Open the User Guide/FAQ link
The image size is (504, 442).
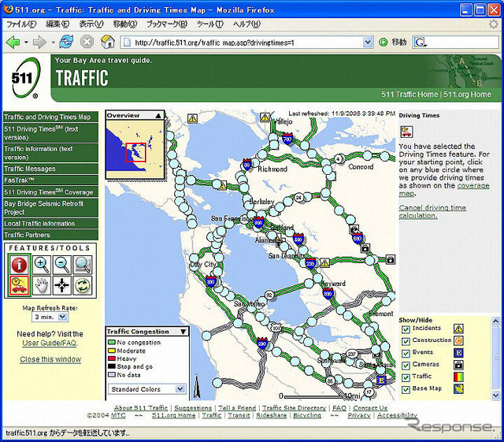click(x=50, y=343)
